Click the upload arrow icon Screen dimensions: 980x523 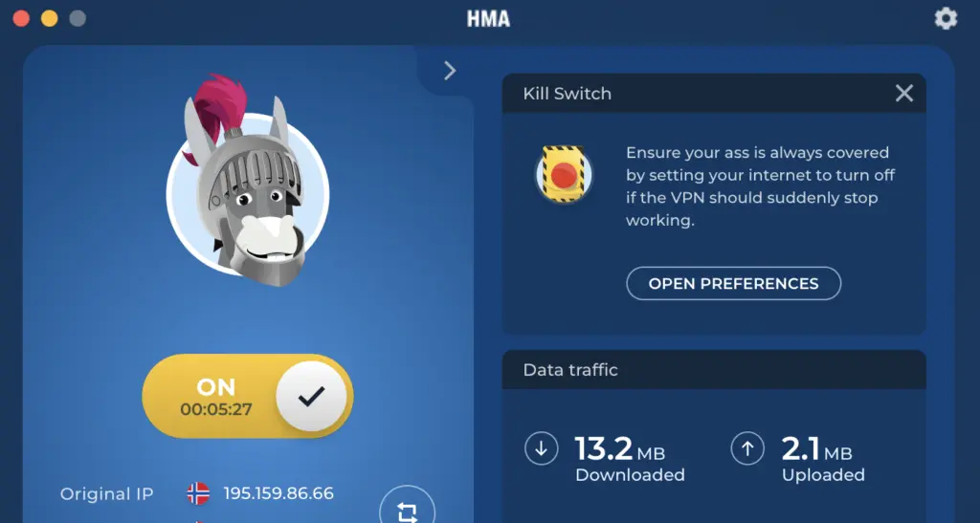click(x=747, y=448)
